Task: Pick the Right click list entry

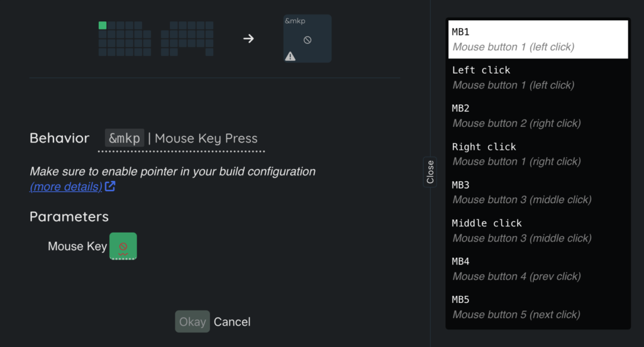Action: pos(536,154)
